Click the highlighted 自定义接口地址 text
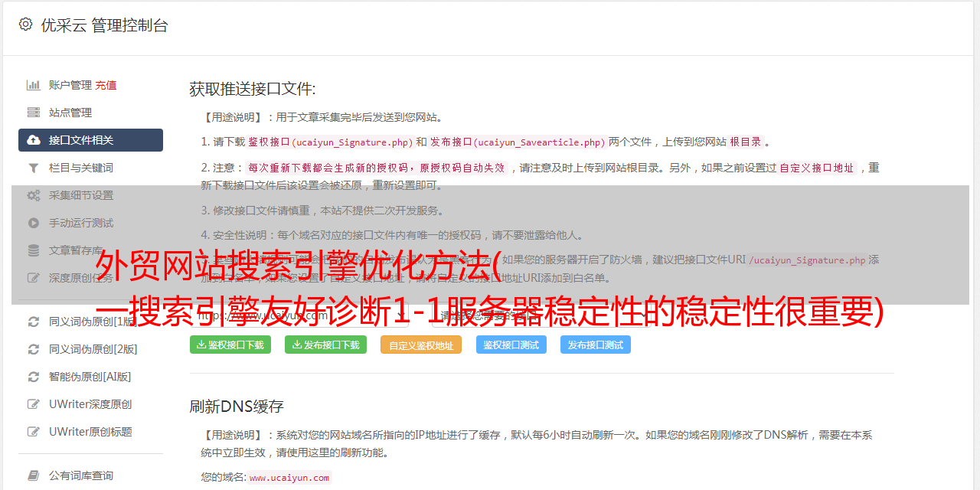 [816, 168]
